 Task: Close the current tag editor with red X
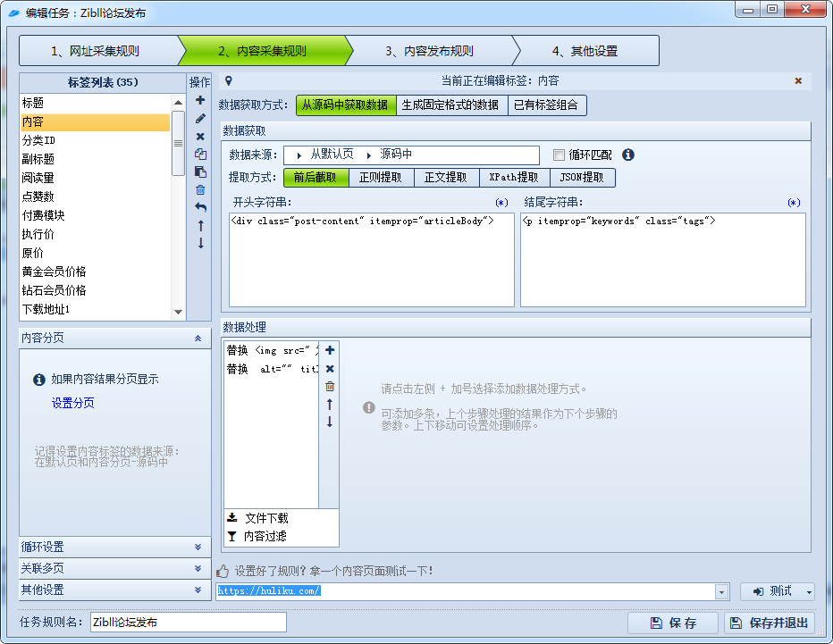pyautogui.click(x=798, y=80)
